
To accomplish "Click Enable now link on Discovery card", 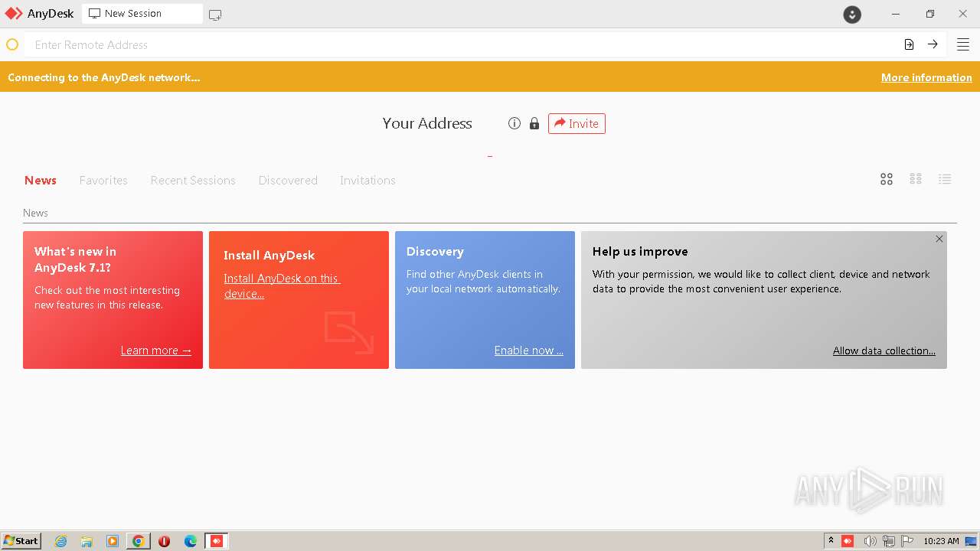I will [x=528, y=350].
